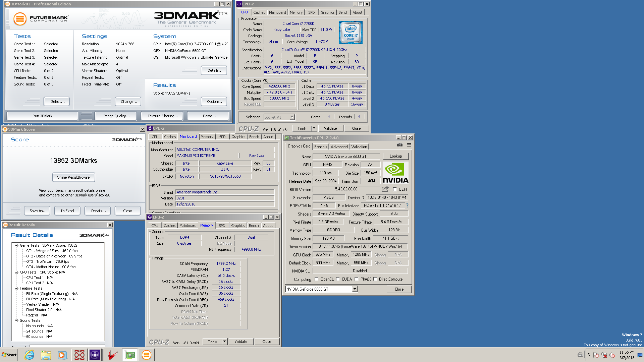Collapse the Sound Tests tree node
The width and height of the screenshot is (644, 362).
tap(16, 320)
